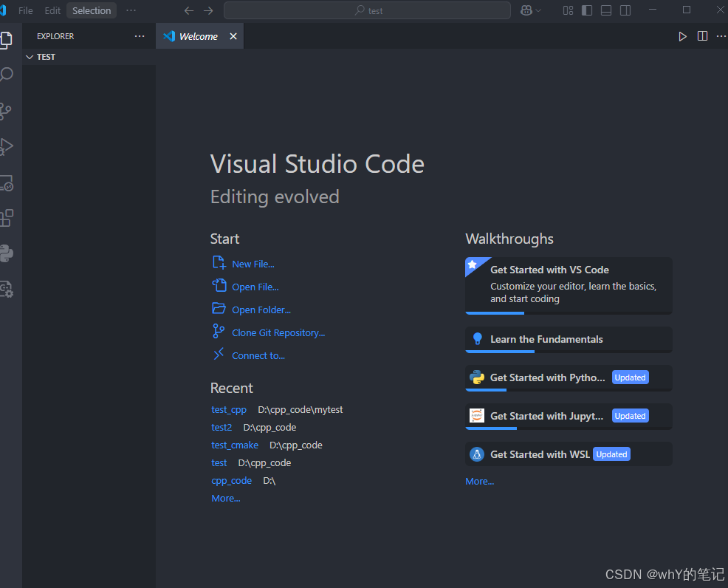The height and width of the screenshot is (588, 728).
Task: Click the Open File link
Action: 255,287
